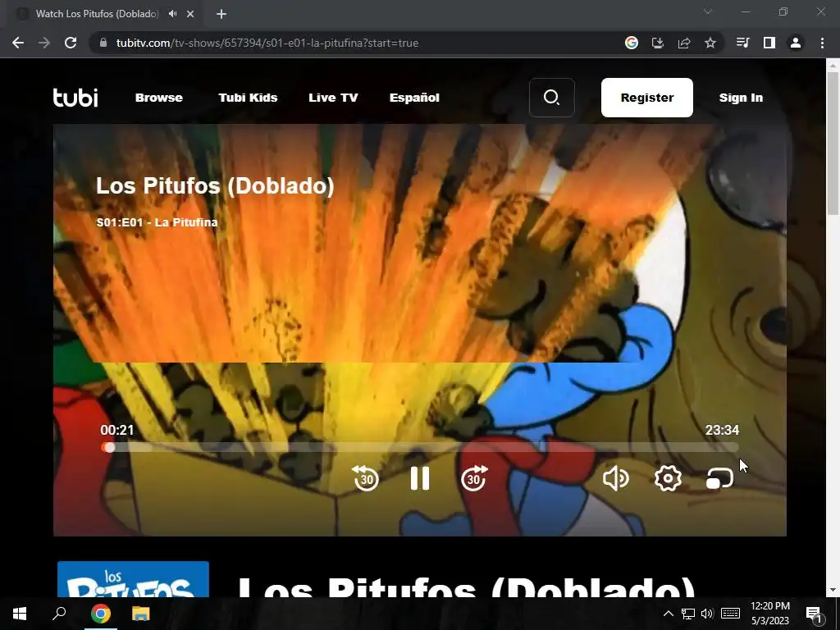This screenshot has height=630, width=840.
Task: Reload the Tubi page
Action: point(71,43)
